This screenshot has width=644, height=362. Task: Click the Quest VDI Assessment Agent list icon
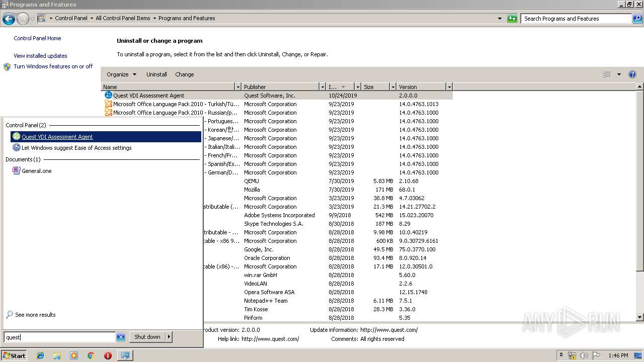(x=108, y=95)
